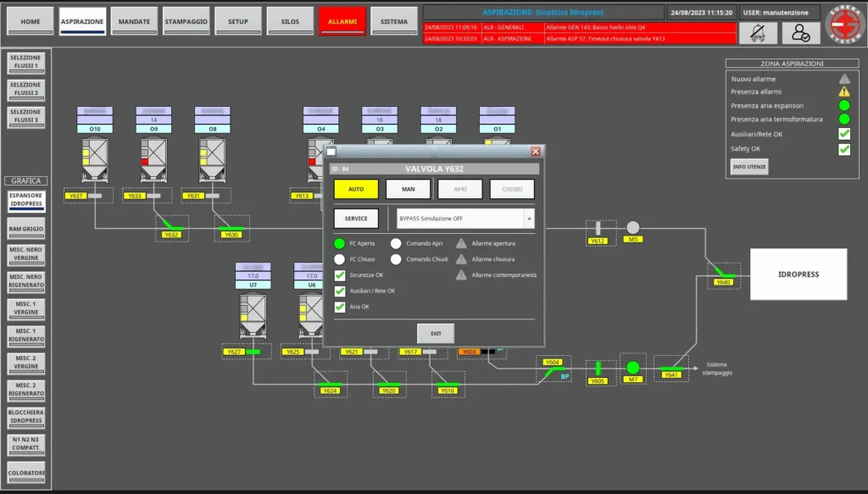This screenshot has width=868, height=494.
Task: Click motor M7 green indicator
Action: tap(632, 367)
